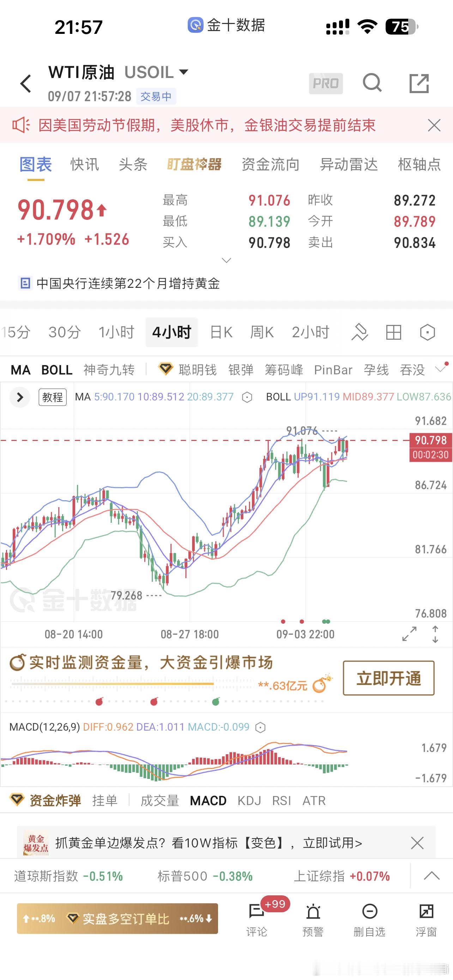Select the 日K timeframe

[x=221, y=332]
